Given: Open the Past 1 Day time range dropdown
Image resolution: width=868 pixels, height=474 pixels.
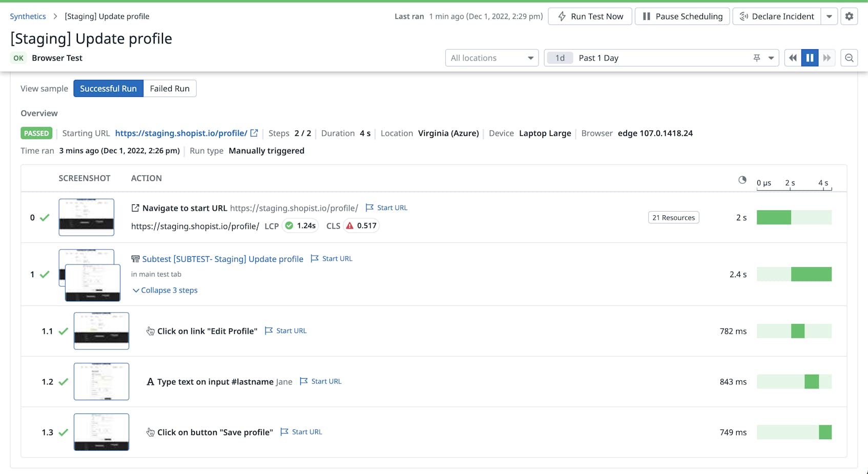Looking at the screenshot, I should [771, 57].
